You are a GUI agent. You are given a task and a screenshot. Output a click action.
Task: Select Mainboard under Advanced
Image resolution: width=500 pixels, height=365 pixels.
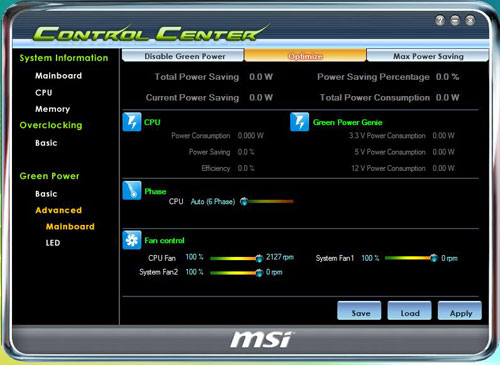point(70,227)
